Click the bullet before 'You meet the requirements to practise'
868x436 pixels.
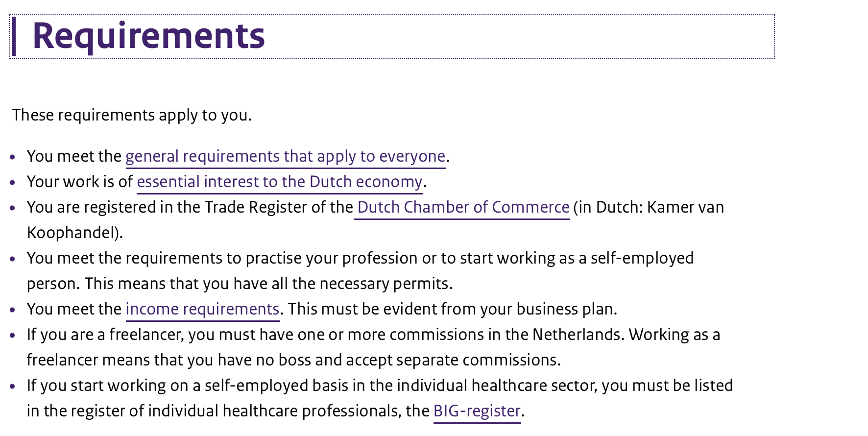[x=13, y=259]
